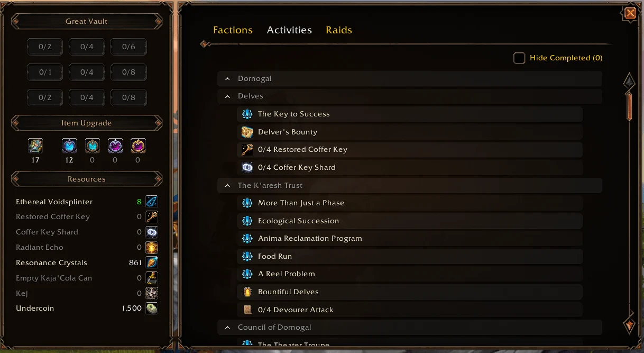The image size is (644, 353).
Task: Click the Resonance Crystals icon
Action: coord(152,263)
